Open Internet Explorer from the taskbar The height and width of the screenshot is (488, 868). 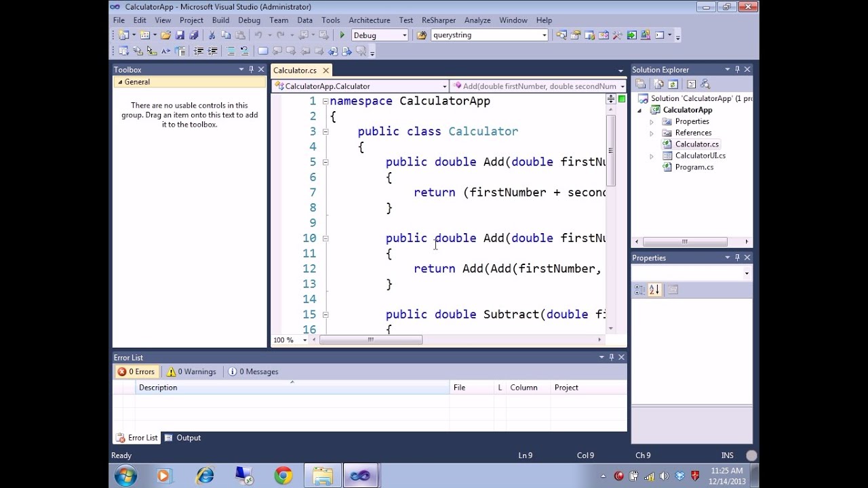205,476
